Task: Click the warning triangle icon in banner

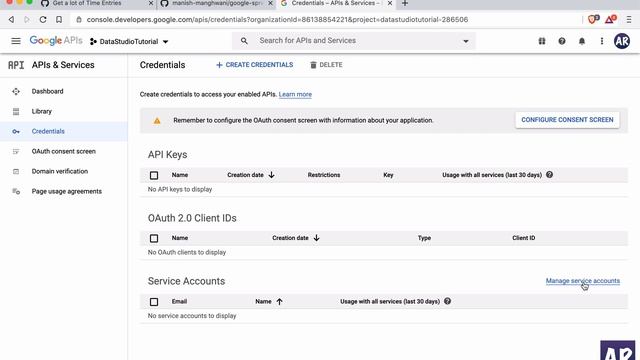Action: pos(157,121)
